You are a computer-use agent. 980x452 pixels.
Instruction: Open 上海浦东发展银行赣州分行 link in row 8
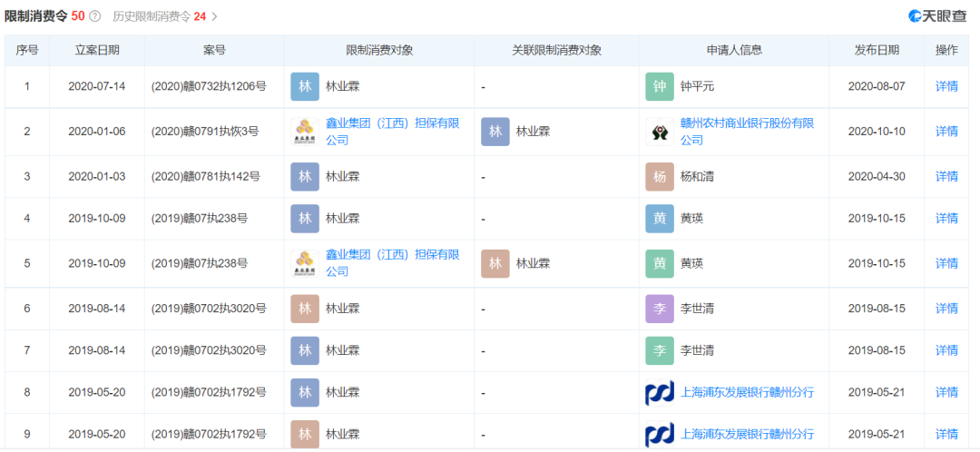click(747, 393)
